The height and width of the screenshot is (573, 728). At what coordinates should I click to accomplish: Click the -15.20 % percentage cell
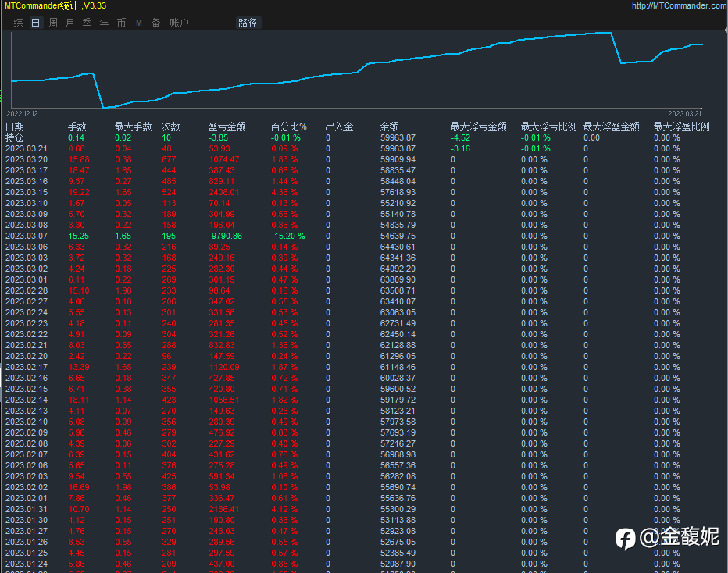pyautogui.click(x=288, y=237)
